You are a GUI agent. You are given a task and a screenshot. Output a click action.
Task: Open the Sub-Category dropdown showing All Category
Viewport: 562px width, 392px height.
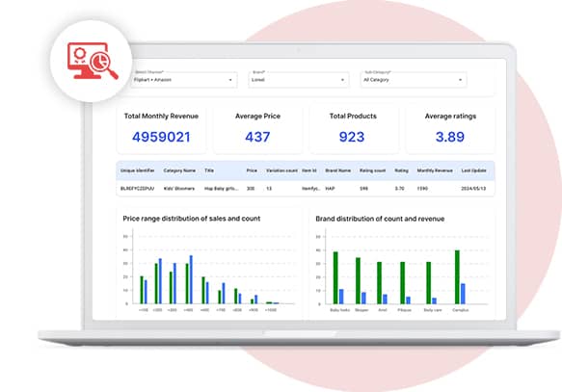coord(414,80)
